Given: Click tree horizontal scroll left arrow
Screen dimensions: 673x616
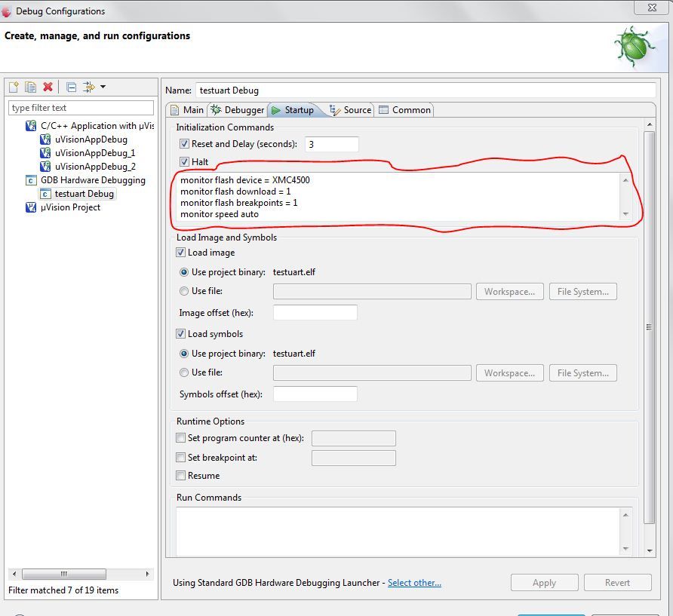Looking at the screenshot, I should coord(14,574).
